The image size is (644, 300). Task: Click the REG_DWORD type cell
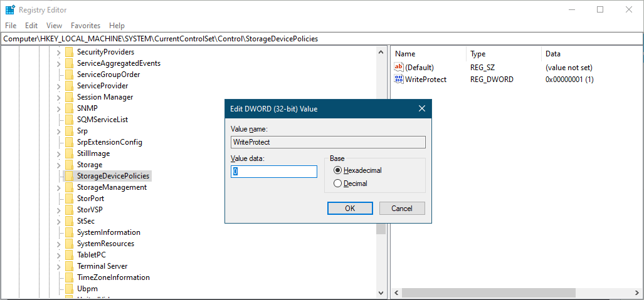pyautogui.click(x=492, y=79)
